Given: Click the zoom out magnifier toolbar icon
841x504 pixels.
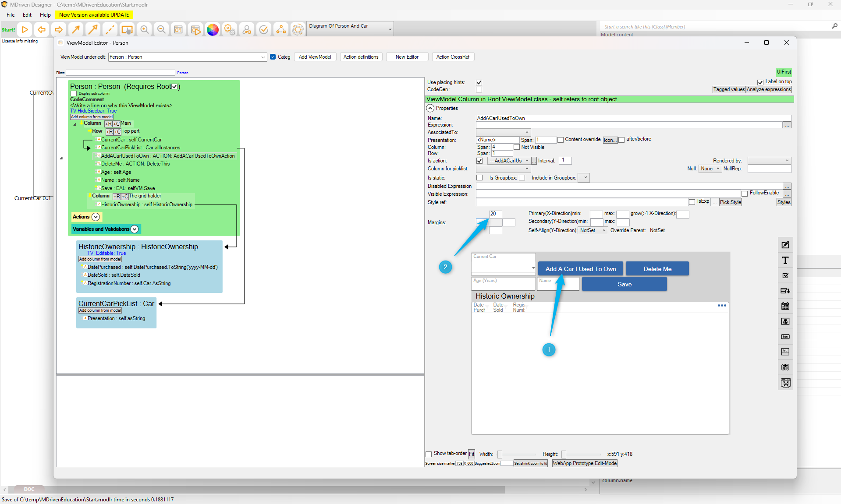Looking at the screenshot, I should click(x=161, y=29).
